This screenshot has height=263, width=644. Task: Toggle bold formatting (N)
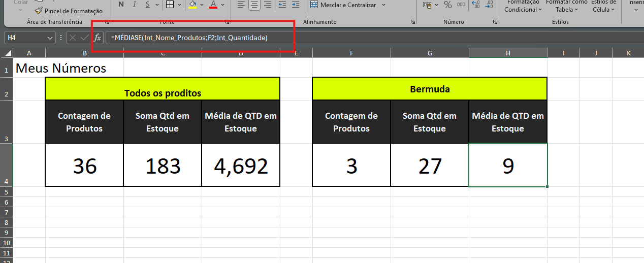tap(121, 5)
